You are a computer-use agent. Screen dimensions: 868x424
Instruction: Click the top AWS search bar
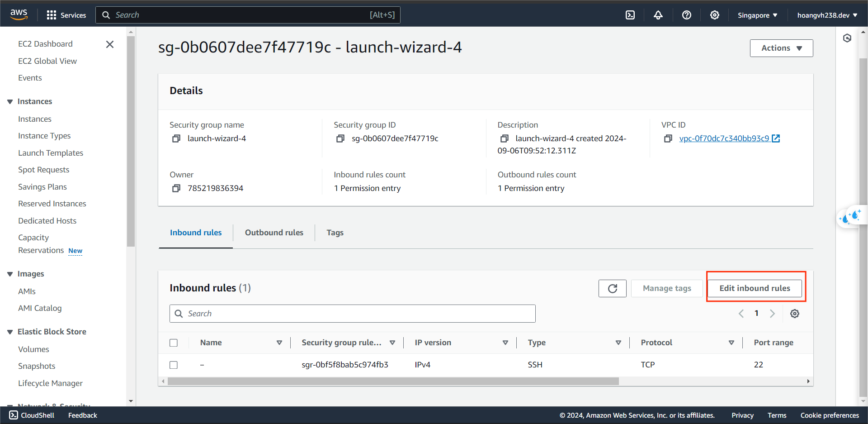pyautogui.click(x=248, y=15)
